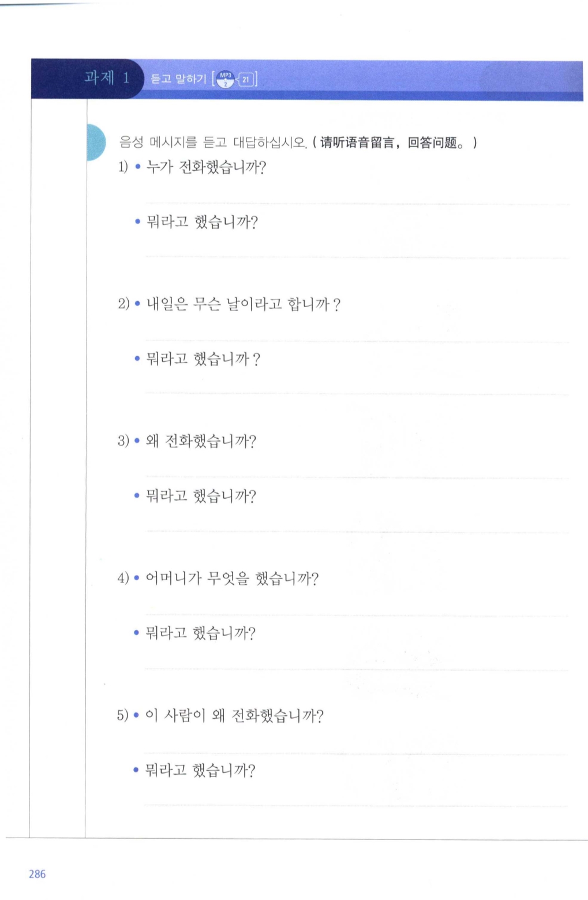Screen dimensions: 588x900
Task: Click answer line under first 뭐라고 했습니까
Action: click(356, 257)
